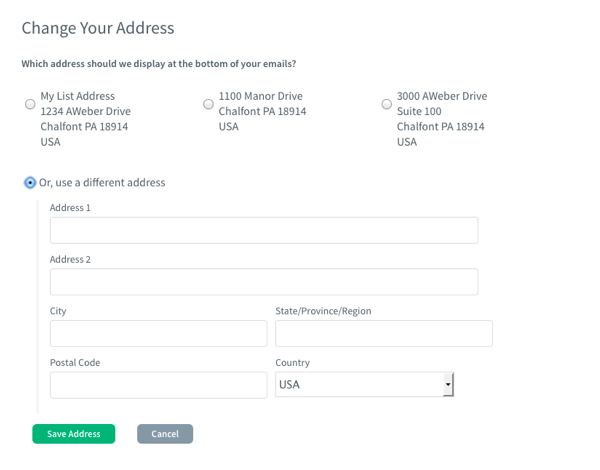
Task: Open the Country dropdown showing USA
Action: click(x=364, y=385)
